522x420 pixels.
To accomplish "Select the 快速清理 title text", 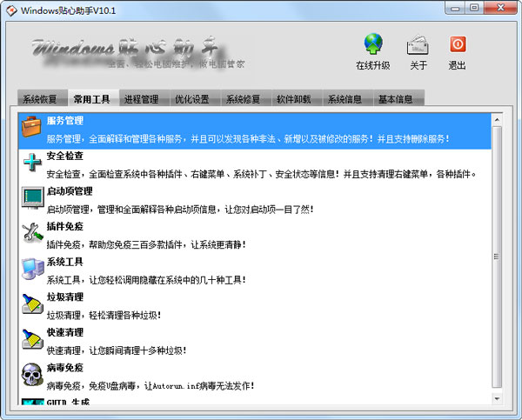I will [65, 332].
